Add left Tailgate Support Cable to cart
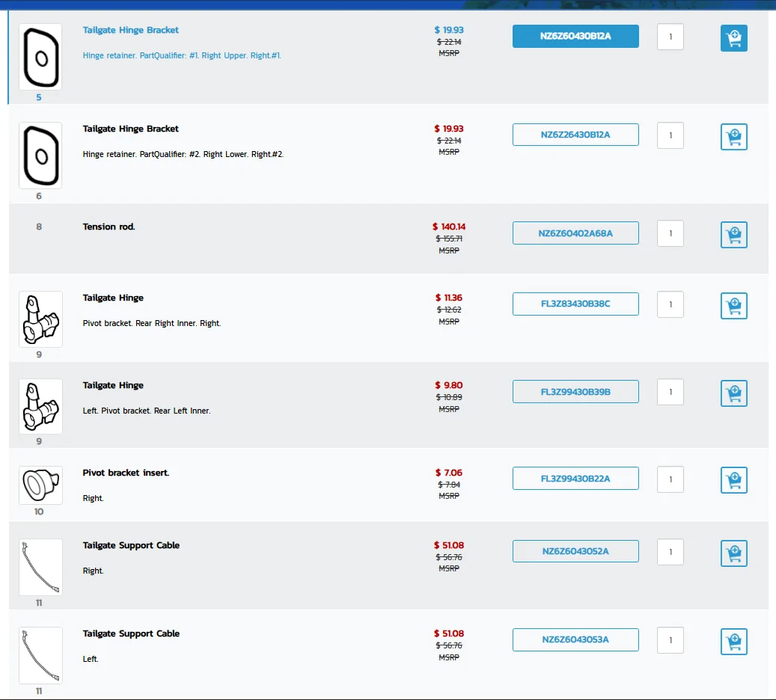Screen dimensions: 776x700 click(733, 642)
